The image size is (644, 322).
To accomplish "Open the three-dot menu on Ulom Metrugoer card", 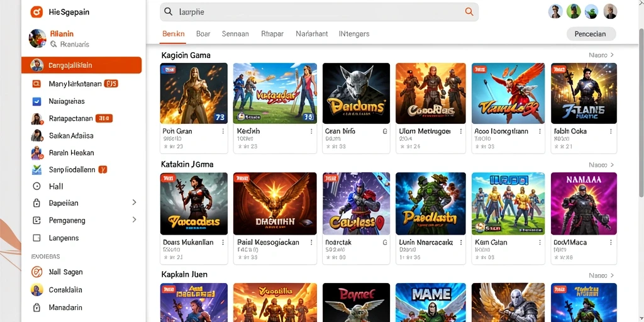I will click(461, 131).
